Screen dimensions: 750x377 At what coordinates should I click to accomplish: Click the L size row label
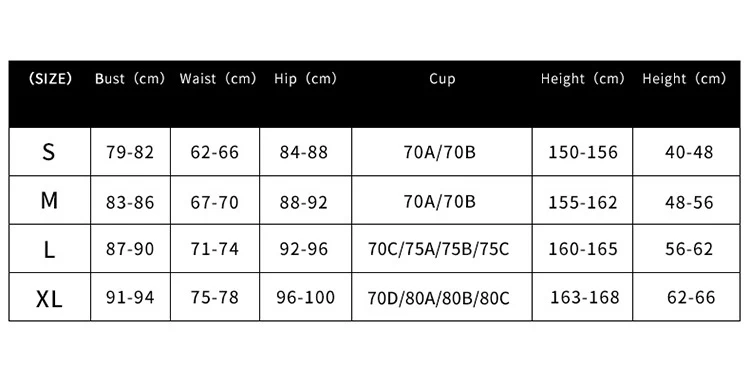[x=49, y=249]
